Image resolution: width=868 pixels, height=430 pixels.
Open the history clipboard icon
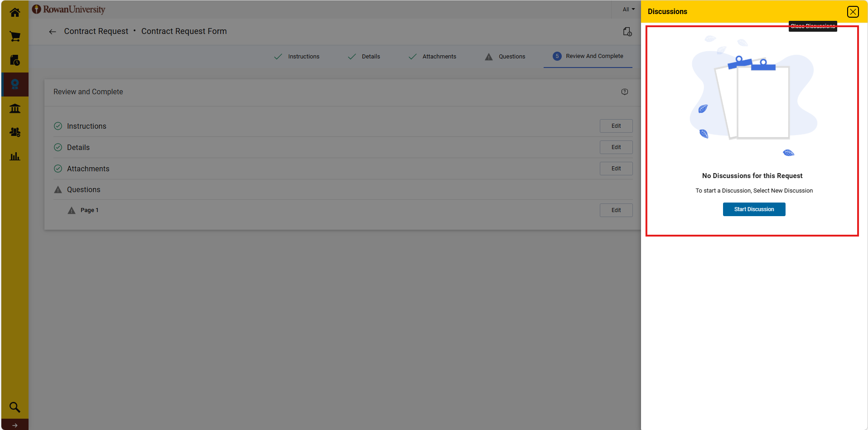pyautogui.click(x=627, y=32)
